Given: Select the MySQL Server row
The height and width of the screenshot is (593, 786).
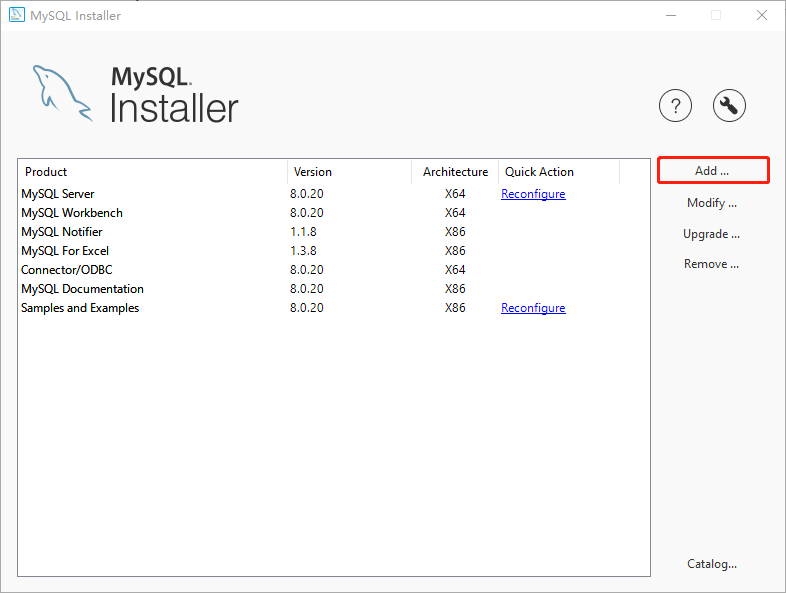Looking at the screenshot, I should coord(334,194).
